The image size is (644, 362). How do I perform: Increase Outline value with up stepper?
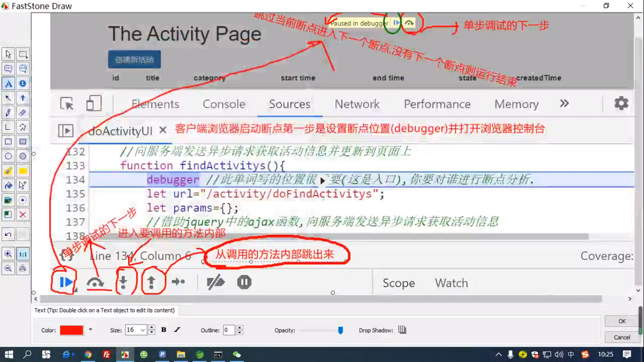pyautogui.click(x=239, y=327)
